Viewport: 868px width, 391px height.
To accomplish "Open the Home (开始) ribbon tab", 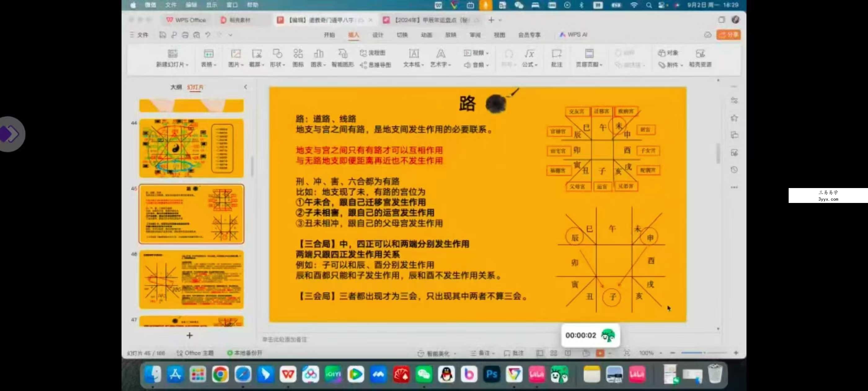I will pos(329,35).
